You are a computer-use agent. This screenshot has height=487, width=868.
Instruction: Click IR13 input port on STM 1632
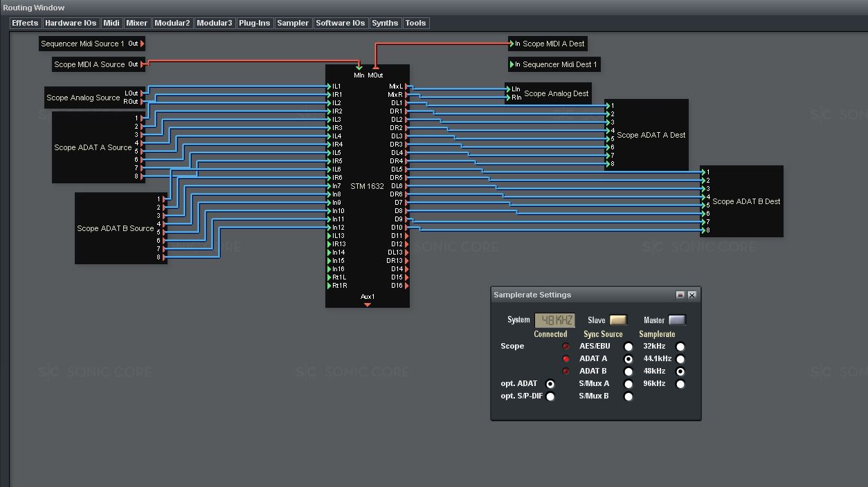(329, 244)
